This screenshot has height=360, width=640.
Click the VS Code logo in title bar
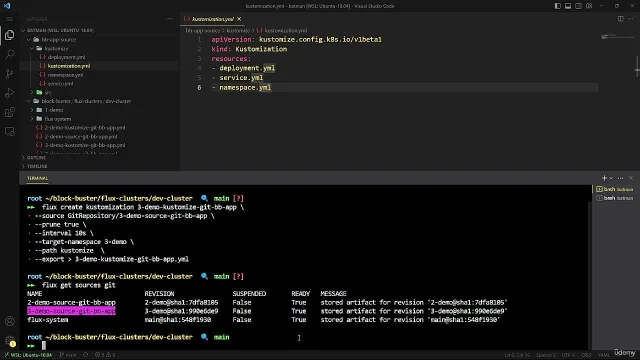coord(7,6)
